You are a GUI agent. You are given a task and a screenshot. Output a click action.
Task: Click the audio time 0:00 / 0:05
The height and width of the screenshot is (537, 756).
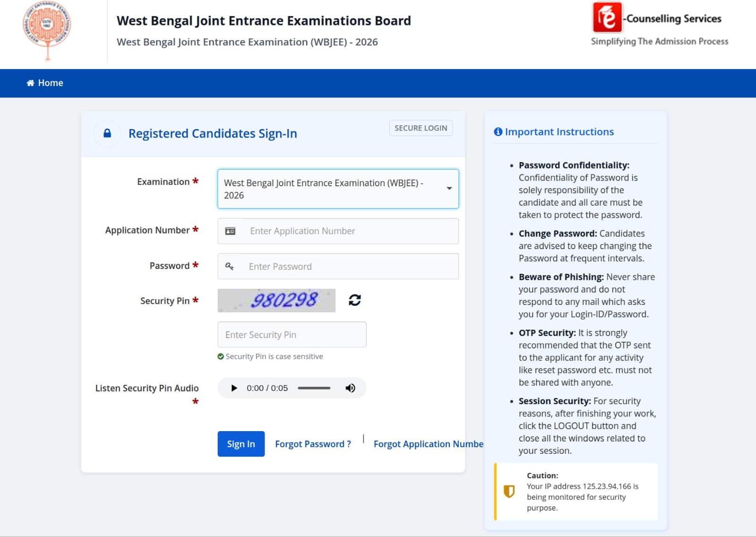coord(267,388)
